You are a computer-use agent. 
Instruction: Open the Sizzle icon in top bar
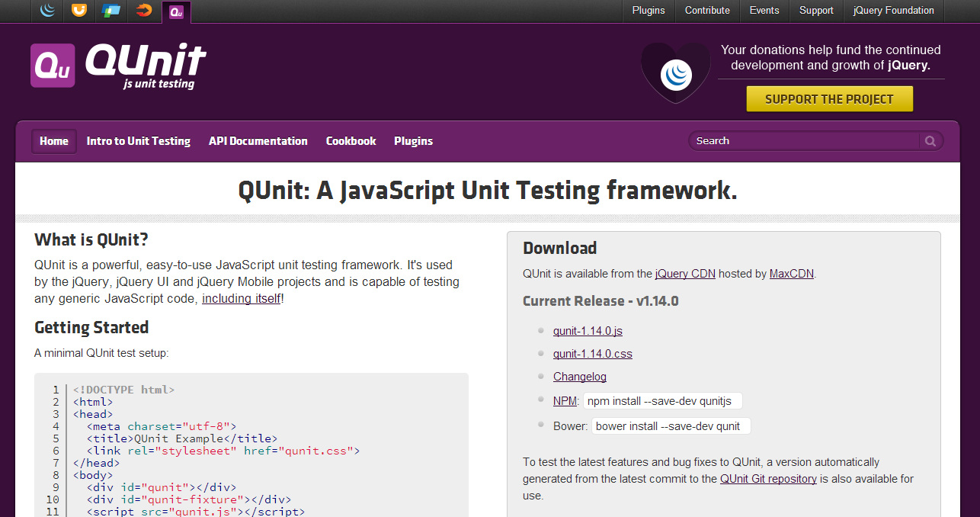[x=143, y=11]
